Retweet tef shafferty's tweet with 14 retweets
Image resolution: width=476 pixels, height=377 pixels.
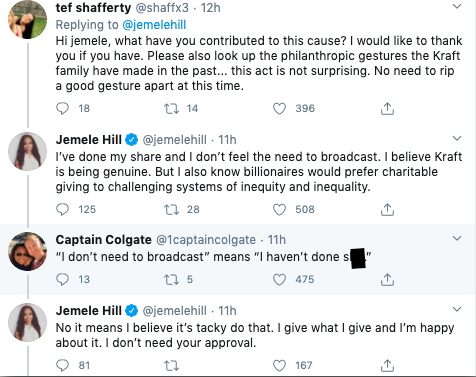pyautogui.click(x=172, y=108)
